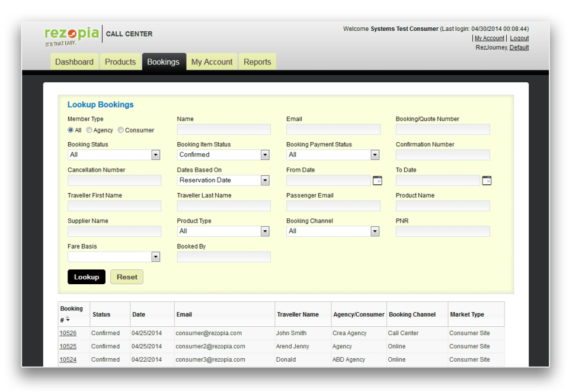This screenshot has height=392, width=569.
Task: Click the My Account link in header
Action: 489,38
